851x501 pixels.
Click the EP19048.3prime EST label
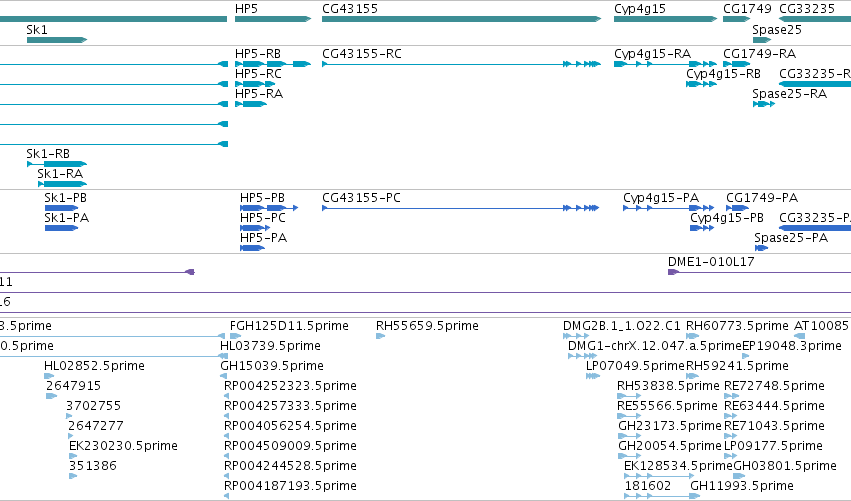(792, 346)
